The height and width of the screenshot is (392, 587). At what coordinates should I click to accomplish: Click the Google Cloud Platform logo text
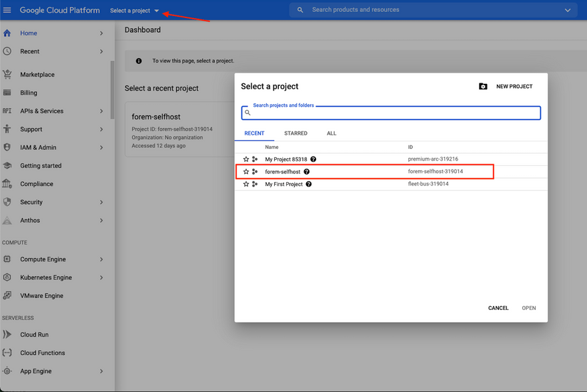(60, 10)
